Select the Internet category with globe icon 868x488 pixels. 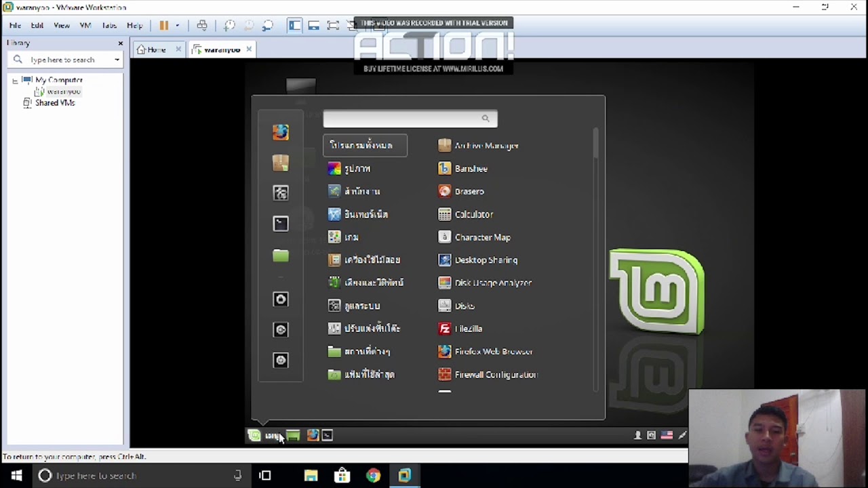357,215
